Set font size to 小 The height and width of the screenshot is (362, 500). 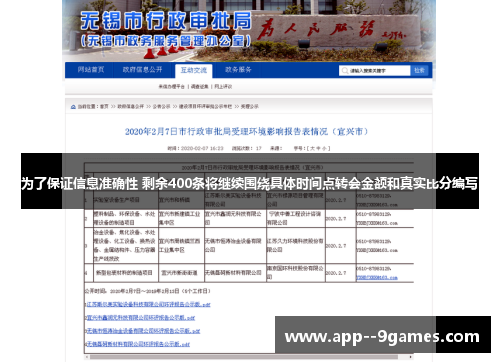click(x=324, y=148)
